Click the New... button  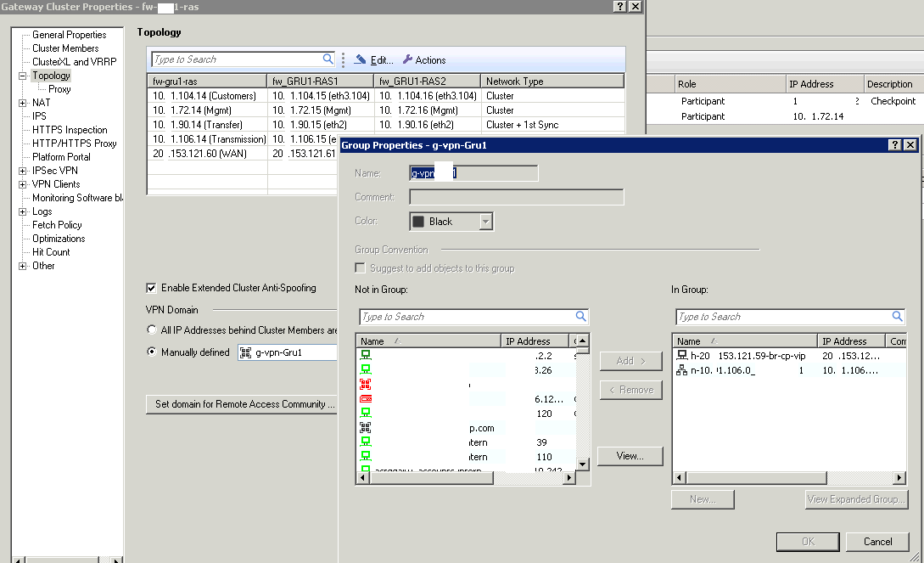[703, 499]
